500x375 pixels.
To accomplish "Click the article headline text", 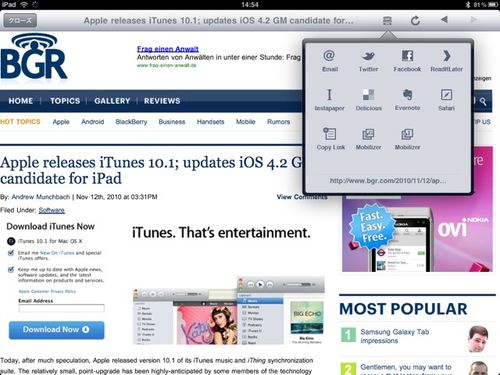I will 151,170.
